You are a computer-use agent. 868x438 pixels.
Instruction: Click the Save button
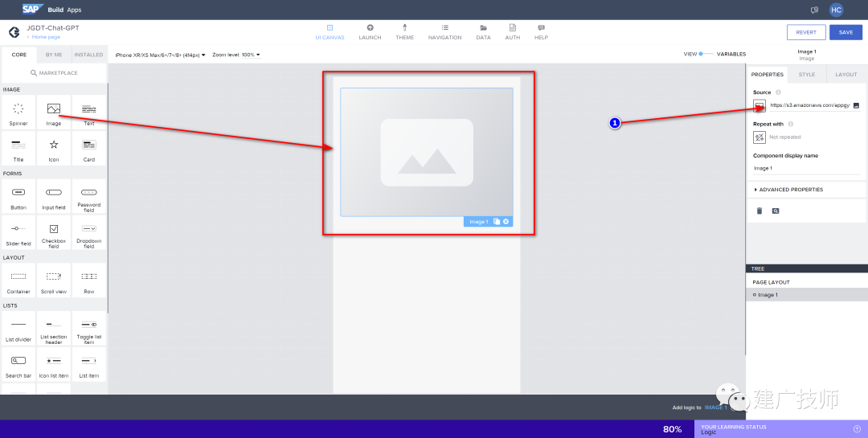845,32
